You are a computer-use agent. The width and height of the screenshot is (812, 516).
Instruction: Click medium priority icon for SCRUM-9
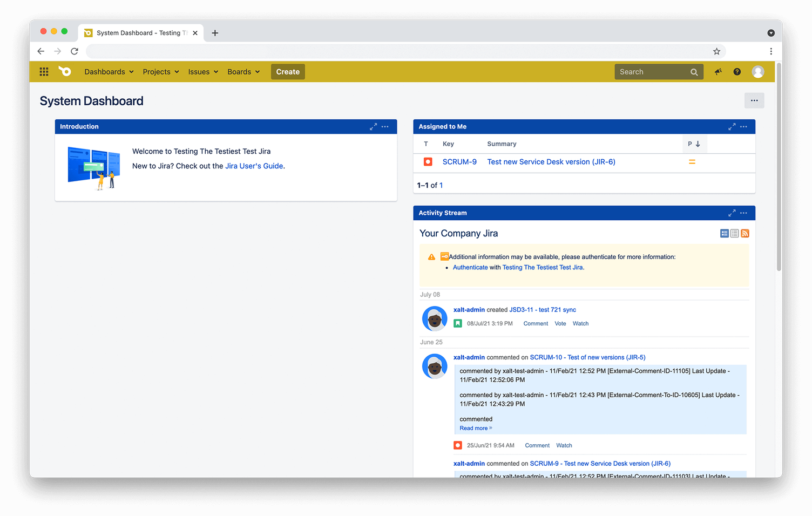(692, 162)
